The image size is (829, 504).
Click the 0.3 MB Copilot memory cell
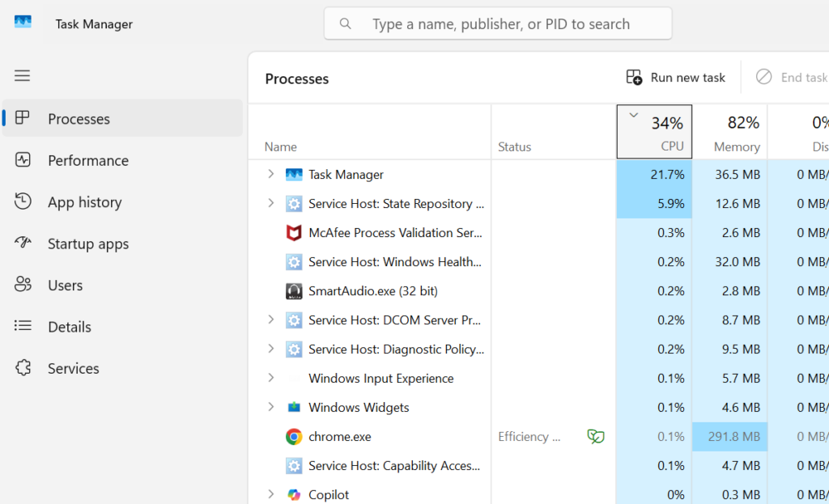(729, 494)
